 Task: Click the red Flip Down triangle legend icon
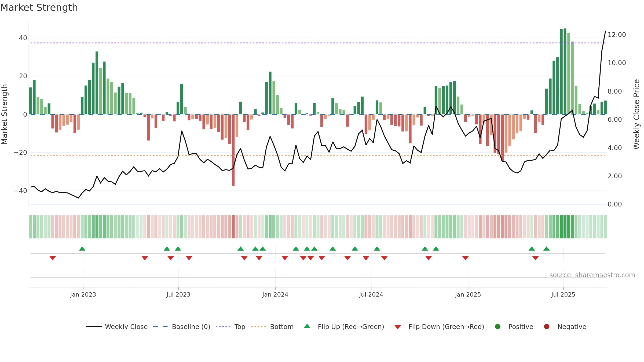(398, 327)
